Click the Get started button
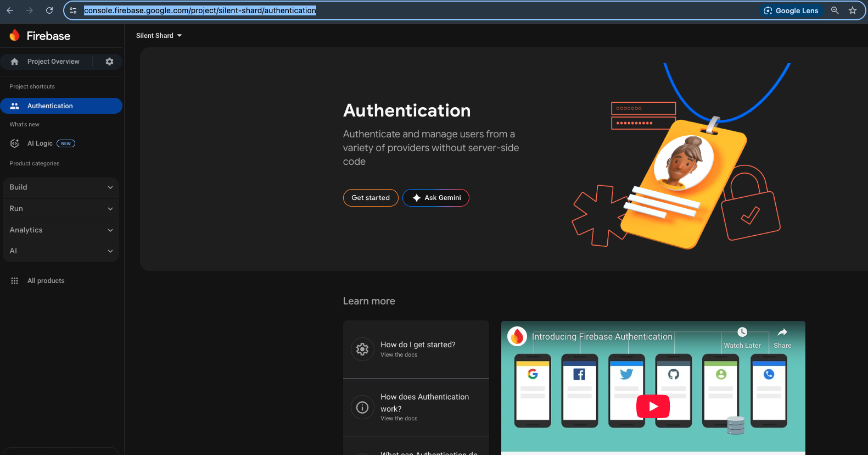The width and height of the screenshot is (868, 455). coord(371,198)
